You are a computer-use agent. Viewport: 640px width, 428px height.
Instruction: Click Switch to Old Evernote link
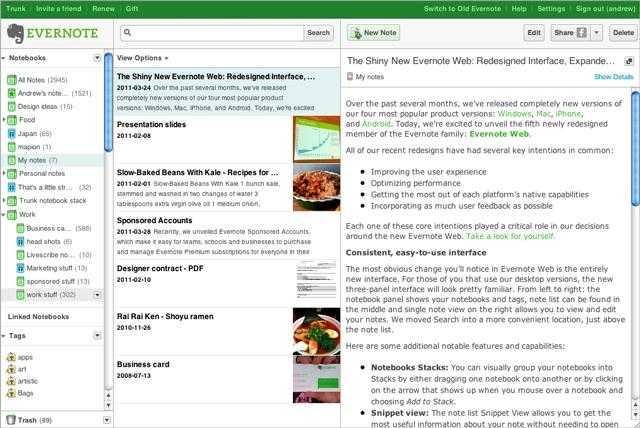click(462, 9)
